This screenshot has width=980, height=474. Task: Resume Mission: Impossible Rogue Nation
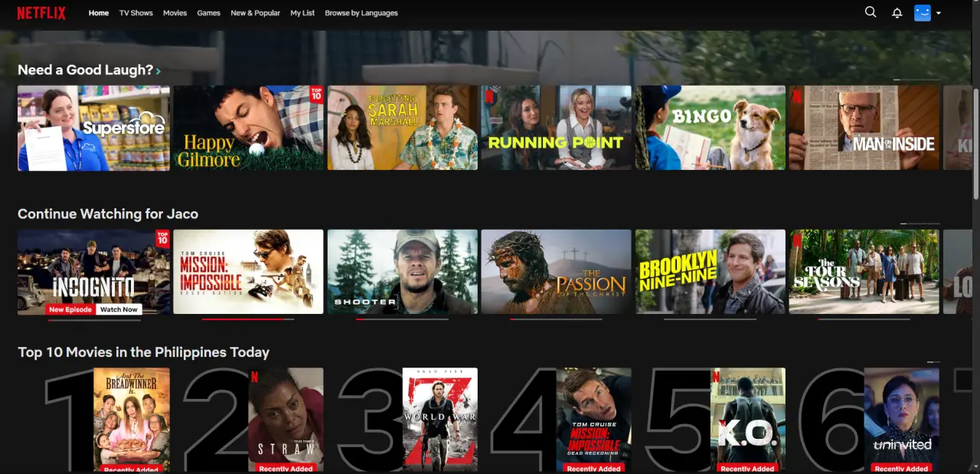248,272
